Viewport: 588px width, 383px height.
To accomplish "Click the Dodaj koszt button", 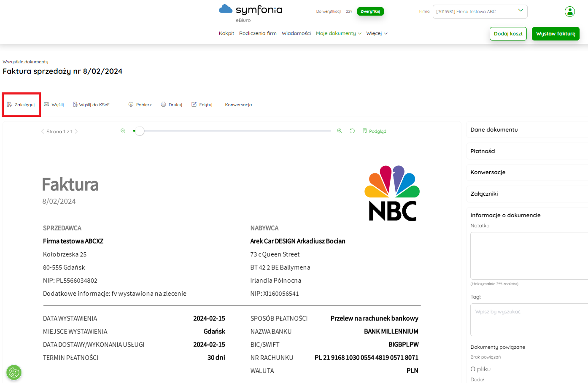I will [x=508, y=34].
